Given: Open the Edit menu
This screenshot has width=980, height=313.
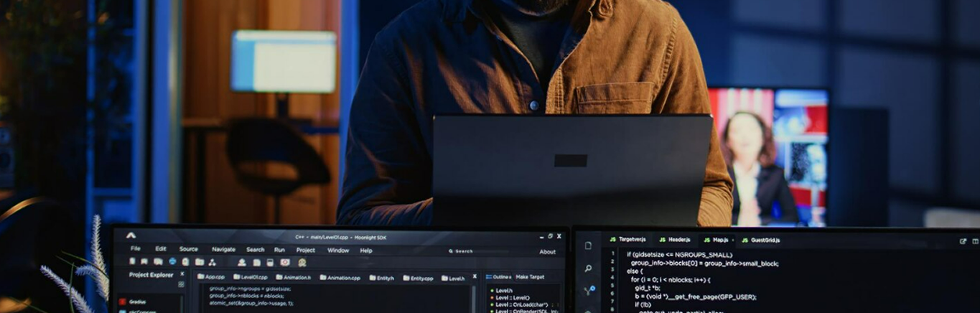Looking at the screenshot, I should point(161,249).
